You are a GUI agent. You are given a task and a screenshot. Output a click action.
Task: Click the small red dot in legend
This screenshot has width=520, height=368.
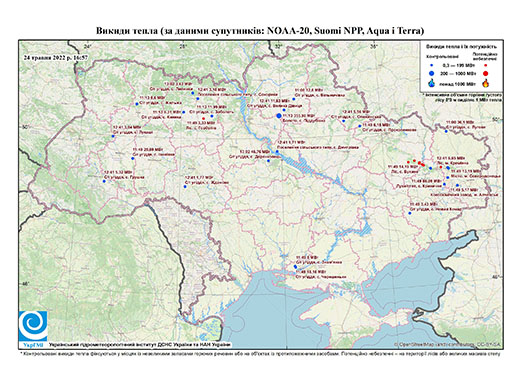[x=485, y=66]
